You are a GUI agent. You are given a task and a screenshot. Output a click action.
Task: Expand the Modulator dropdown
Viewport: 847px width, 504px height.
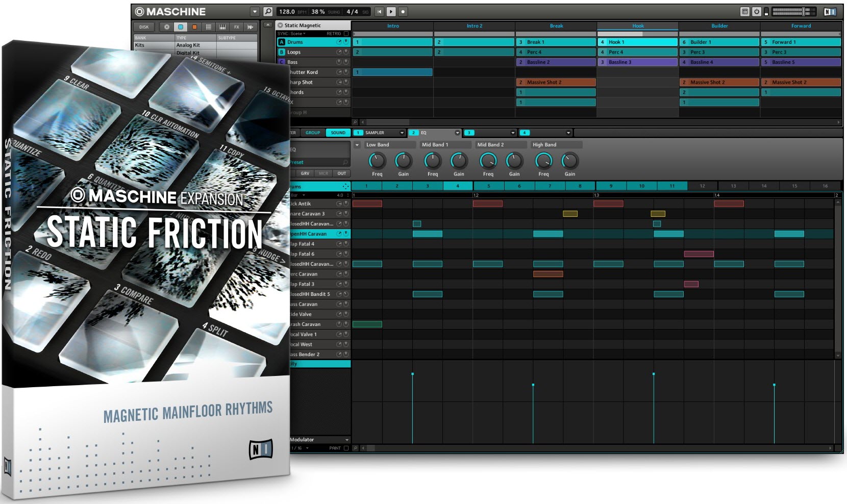(347, 440)
